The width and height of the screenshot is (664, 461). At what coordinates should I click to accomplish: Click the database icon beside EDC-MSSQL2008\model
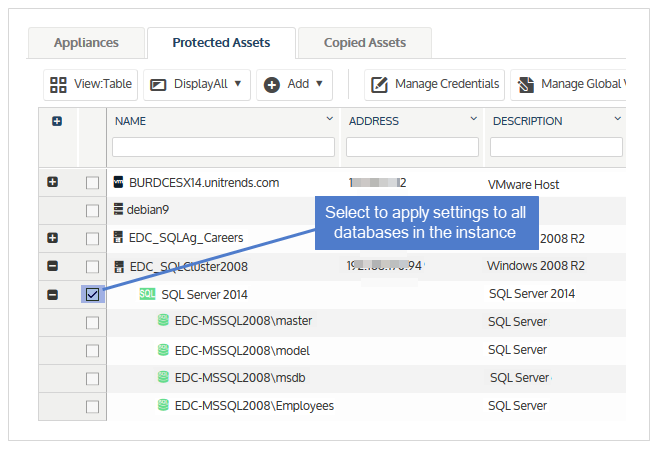pyautogui.click(x=163, y=350)
